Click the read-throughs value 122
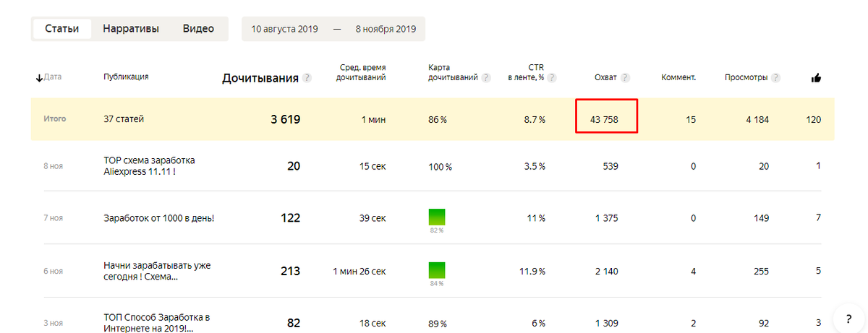Image resolution: width=868 pixels, height=333 pixels. tap(290, 218)
